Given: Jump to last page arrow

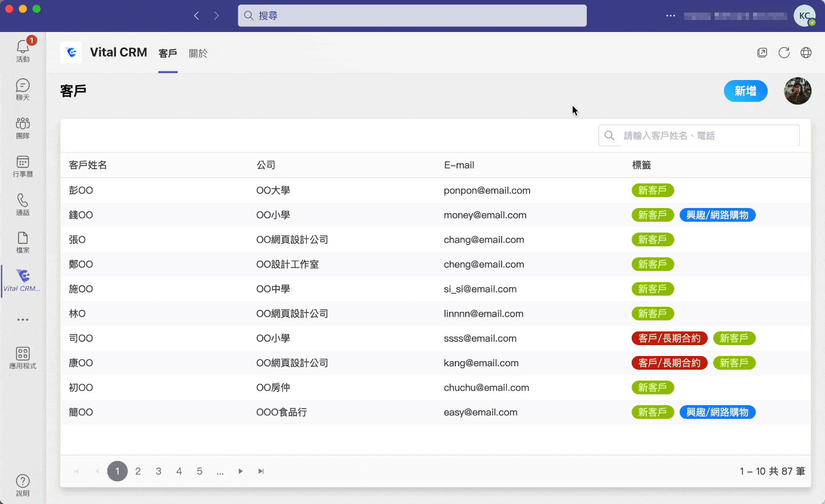Looking at the screenshot, I should pos(261,471).
